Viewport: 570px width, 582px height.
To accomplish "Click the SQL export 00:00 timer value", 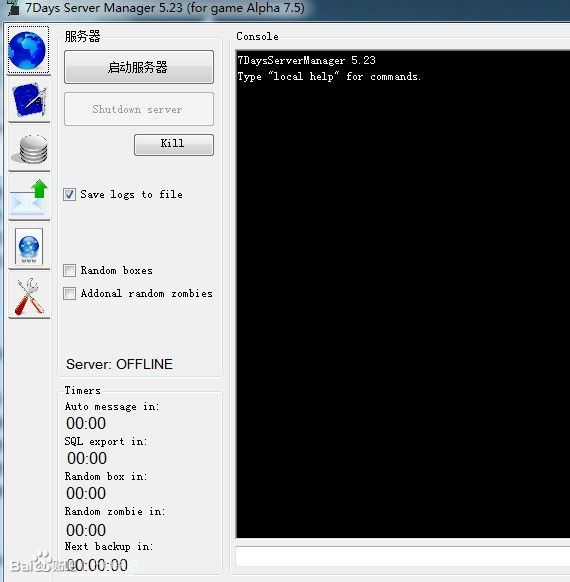I will click(86, 458).
